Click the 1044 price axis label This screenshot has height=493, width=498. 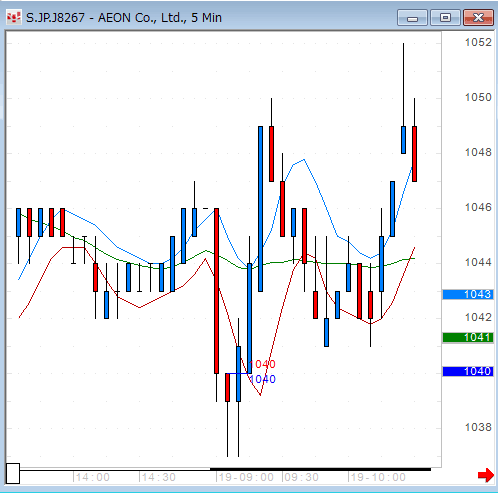coord(478,262)
